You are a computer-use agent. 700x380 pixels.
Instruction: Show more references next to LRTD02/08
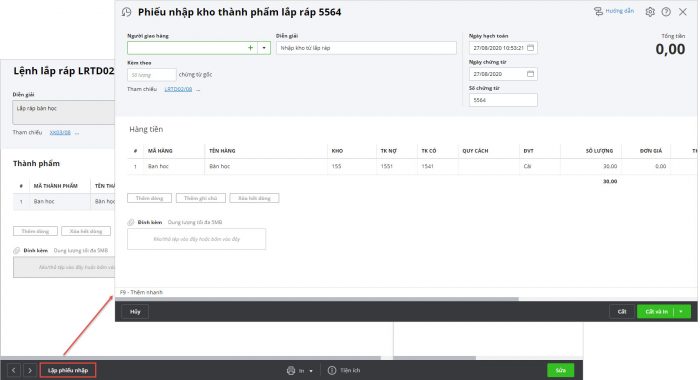tap(198, 90)
